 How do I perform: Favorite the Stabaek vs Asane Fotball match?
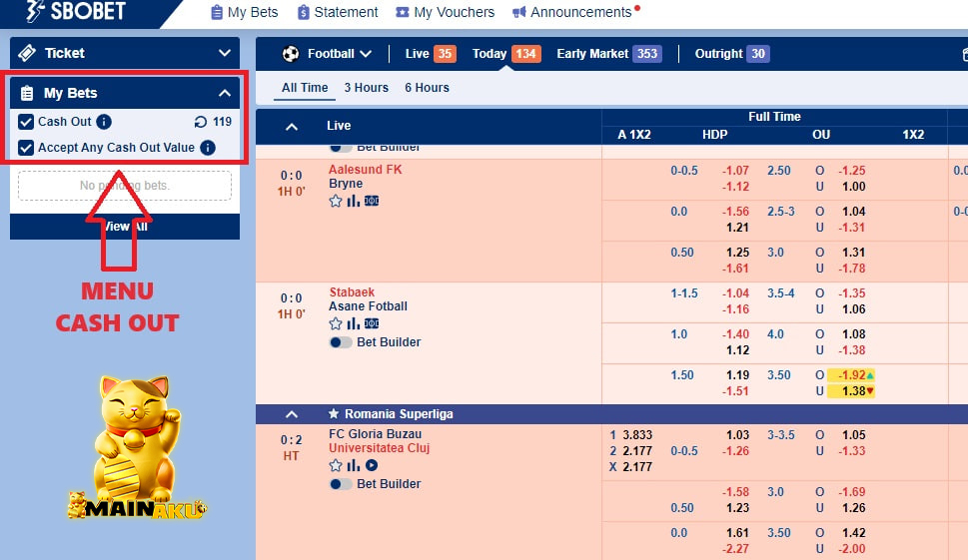[336, 323]
